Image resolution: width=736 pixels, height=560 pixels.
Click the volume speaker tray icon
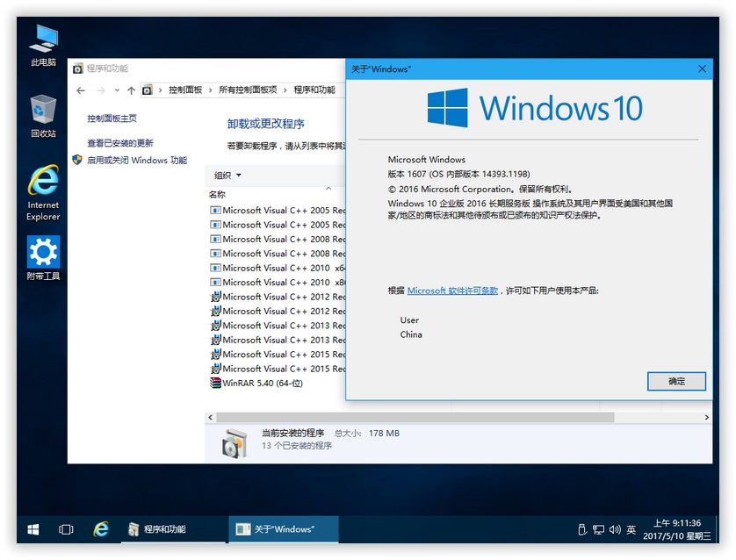point(615,530)
